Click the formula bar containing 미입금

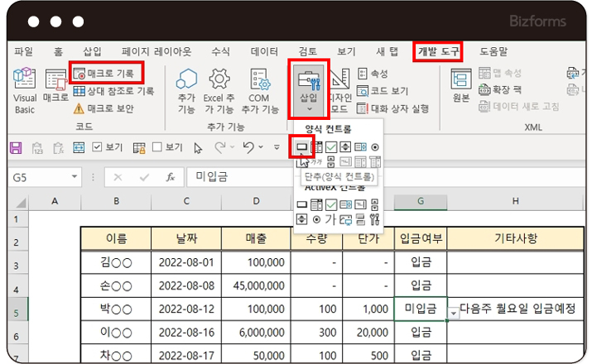[373, 177]
